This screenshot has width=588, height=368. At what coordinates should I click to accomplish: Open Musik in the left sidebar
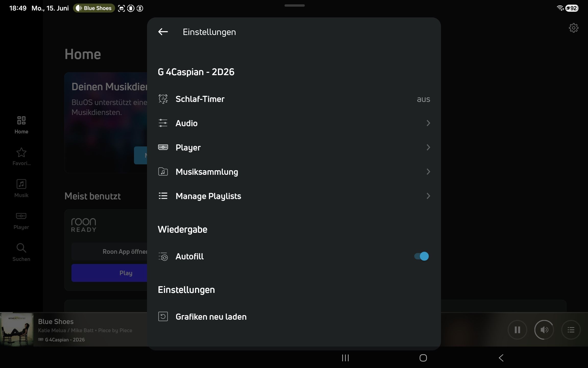(21, 189)
